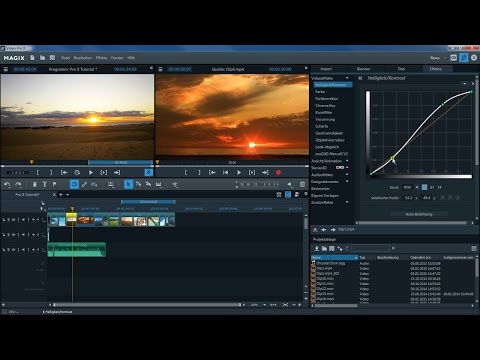Toggle the blue insert arrow button
Screen dimensions: 480x360
pos(149,172)
